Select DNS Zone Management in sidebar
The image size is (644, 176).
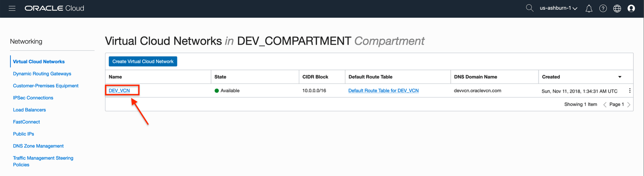pos(38,146)
